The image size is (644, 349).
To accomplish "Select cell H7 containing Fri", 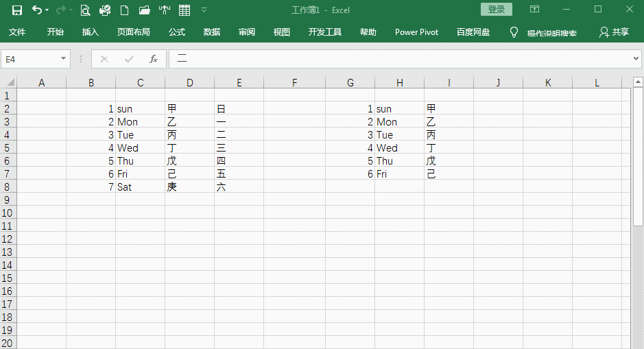I will tap(400, 174).
